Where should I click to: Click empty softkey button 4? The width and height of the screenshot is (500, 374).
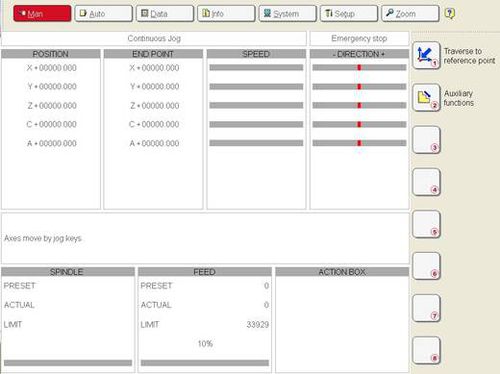[426, 182]
